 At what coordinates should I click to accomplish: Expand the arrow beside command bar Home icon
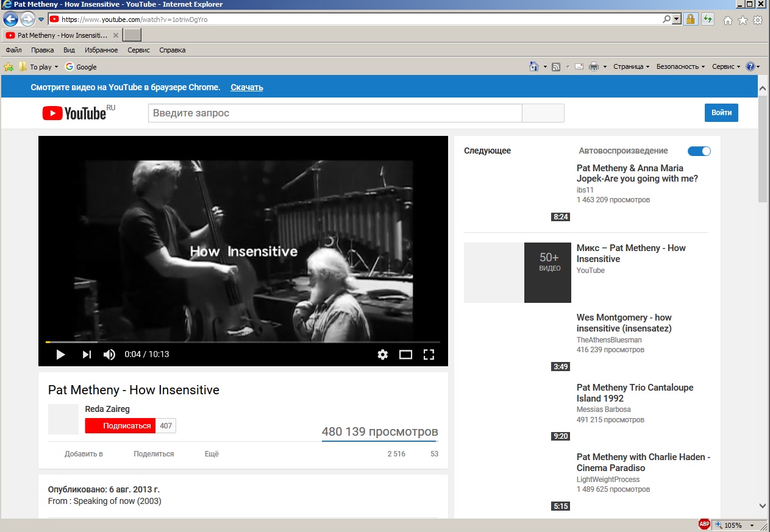pos(545,66)
